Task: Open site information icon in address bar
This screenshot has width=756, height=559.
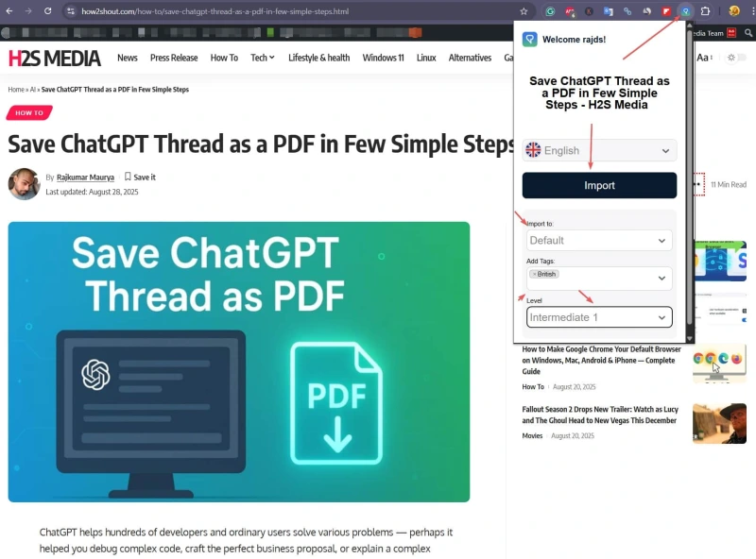Action: pyautogui.click(x=71, y=11)
